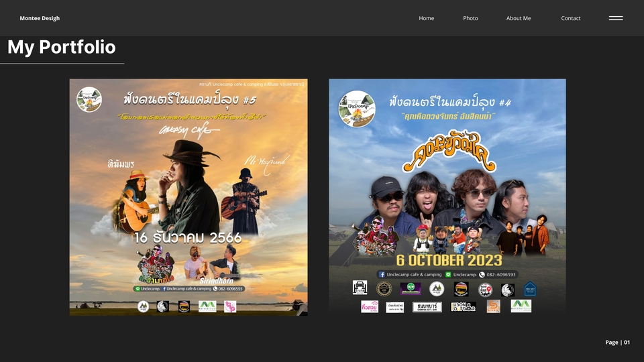Open the 6 October 2023 poster

coord(447,197)
